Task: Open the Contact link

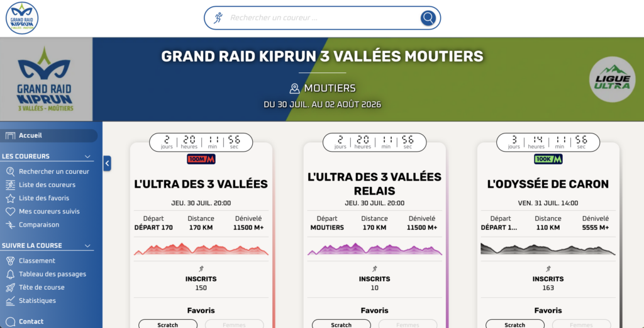Action: 31,322
